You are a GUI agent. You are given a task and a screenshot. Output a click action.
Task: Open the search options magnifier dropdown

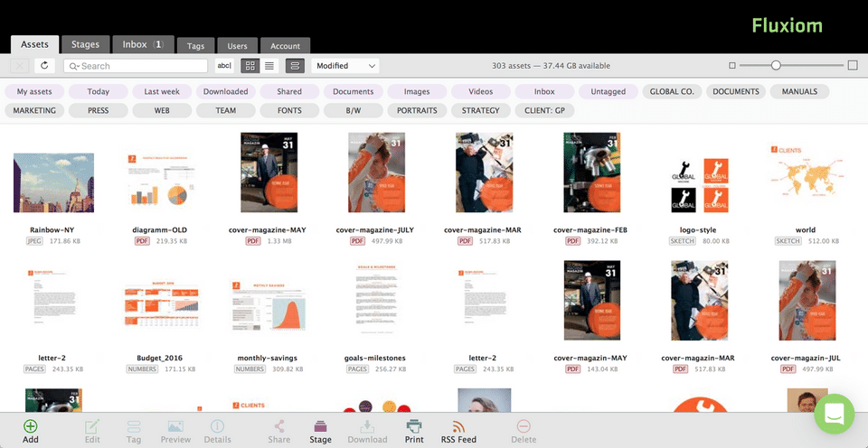point(74,66)
